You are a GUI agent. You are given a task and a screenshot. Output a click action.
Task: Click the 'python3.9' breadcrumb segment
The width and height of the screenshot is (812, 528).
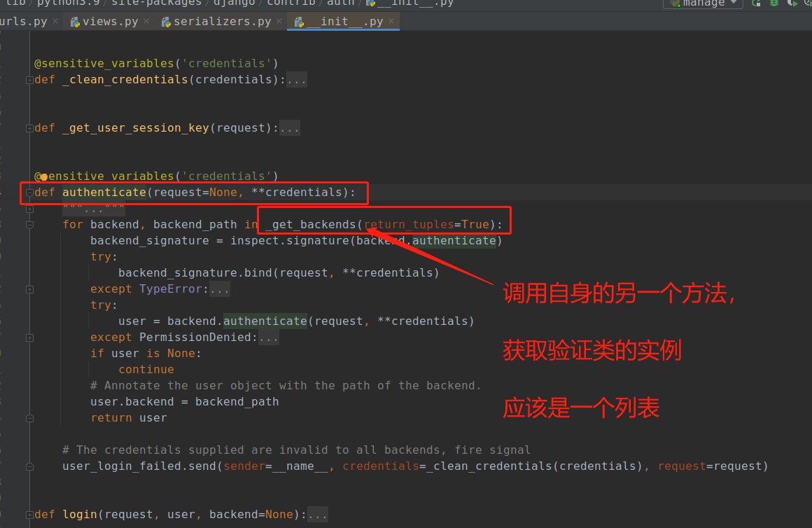pos(69,3)
